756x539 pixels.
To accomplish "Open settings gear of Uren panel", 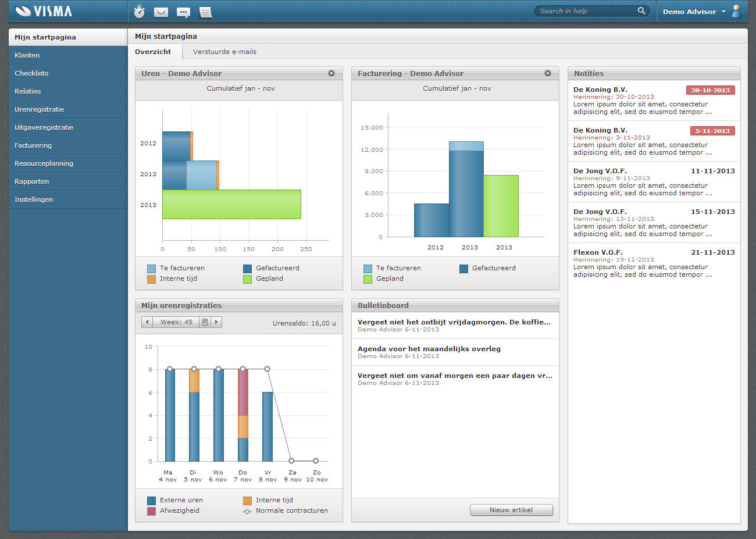I will (331, 73).
